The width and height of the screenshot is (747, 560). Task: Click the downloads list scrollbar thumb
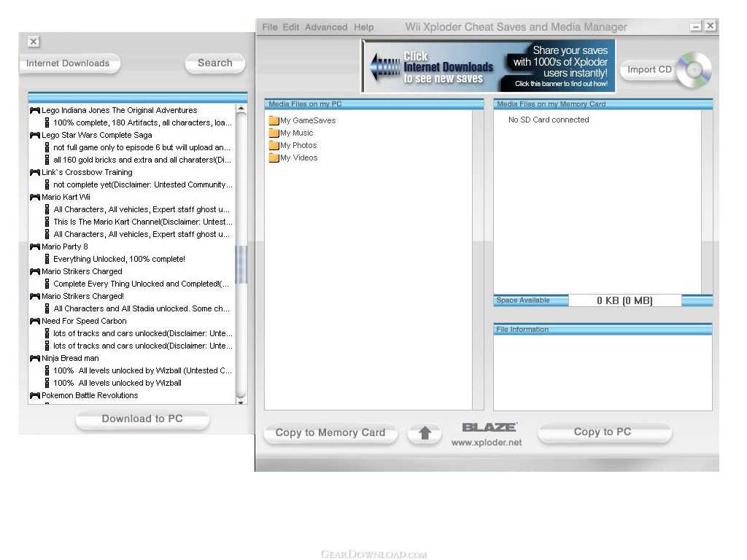[241, 265]
